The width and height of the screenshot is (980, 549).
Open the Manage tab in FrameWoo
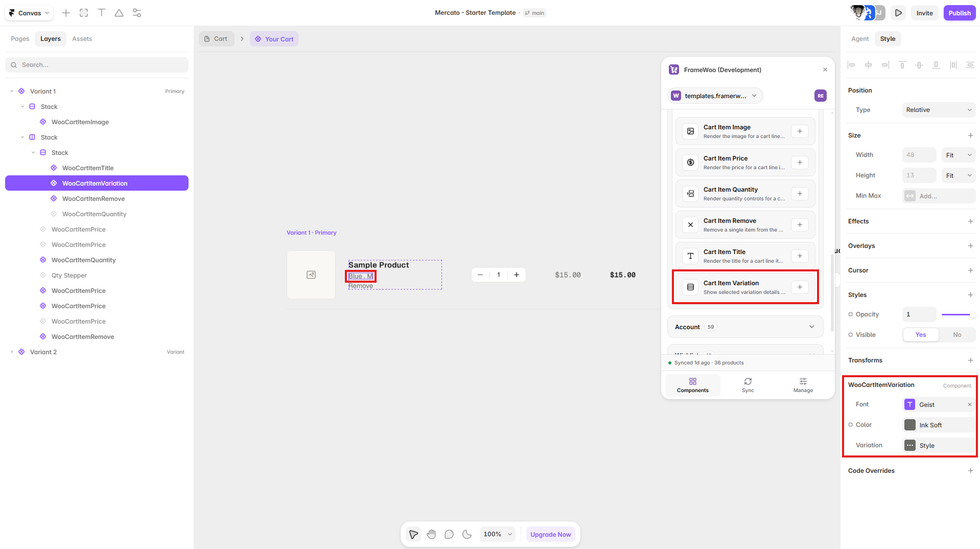pos(803,385)
